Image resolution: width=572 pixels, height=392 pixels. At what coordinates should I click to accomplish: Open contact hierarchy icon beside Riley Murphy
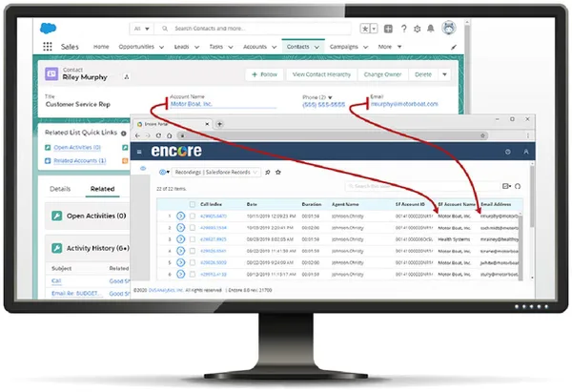[127, 77]
